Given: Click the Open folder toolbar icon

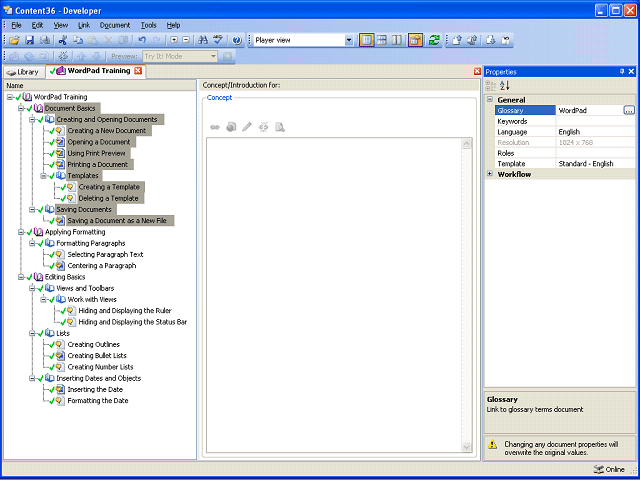Looking at the screenshot, I should 14,40.
